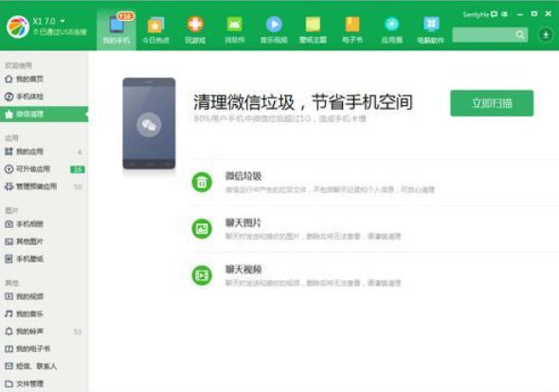Viewport: 559px width, 392px height.
Task: Select the 壁纸主题 wallpaper themes tab
Action: (313, 29)
